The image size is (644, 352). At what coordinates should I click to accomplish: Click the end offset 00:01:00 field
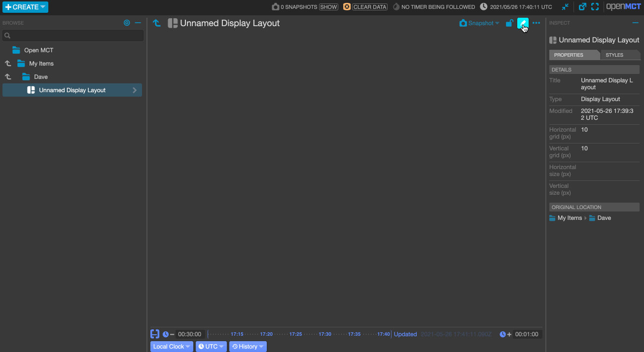pos(527,334)
